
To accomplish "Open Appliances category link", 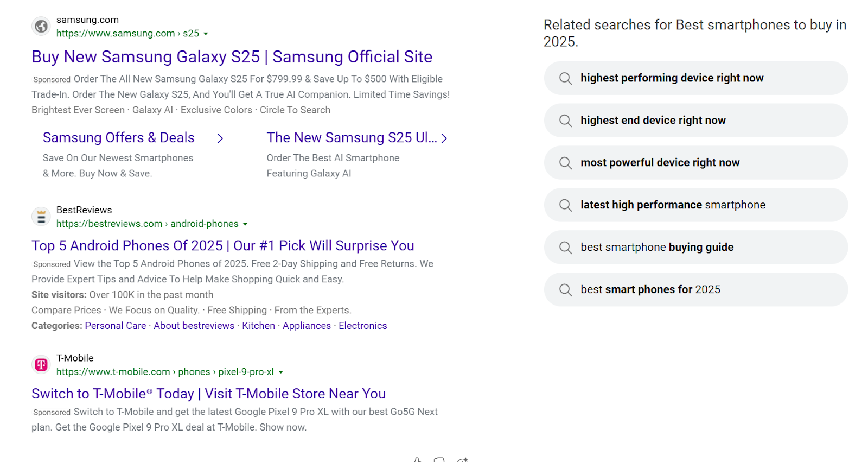I will (307, 326).
